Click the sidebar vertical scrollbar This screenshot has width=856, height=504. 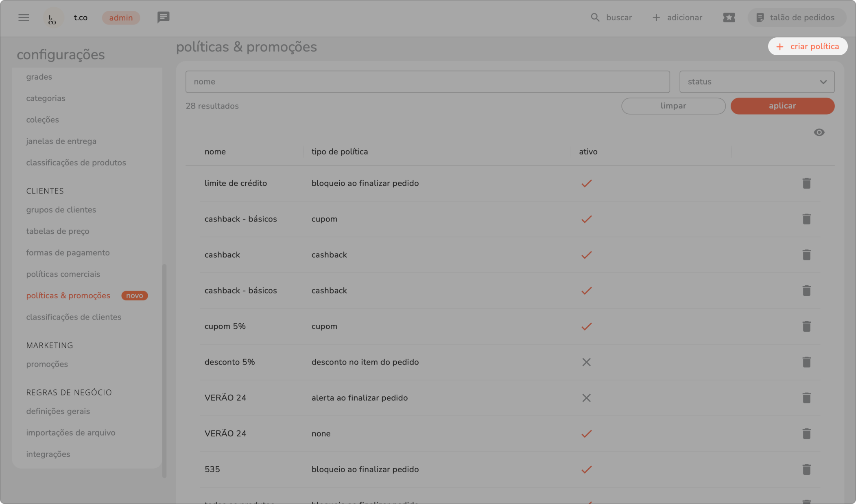(164, 370)
